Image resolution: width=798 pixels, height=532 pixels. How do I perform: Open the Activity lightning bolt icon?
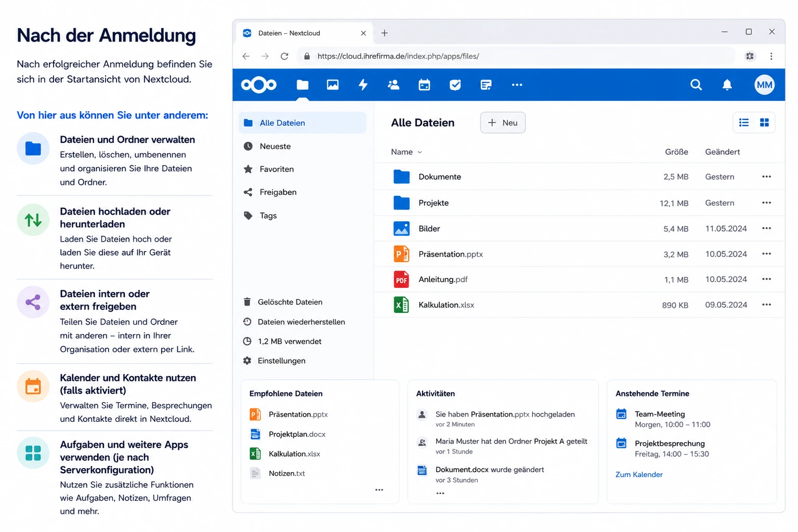tap(363, 85)
